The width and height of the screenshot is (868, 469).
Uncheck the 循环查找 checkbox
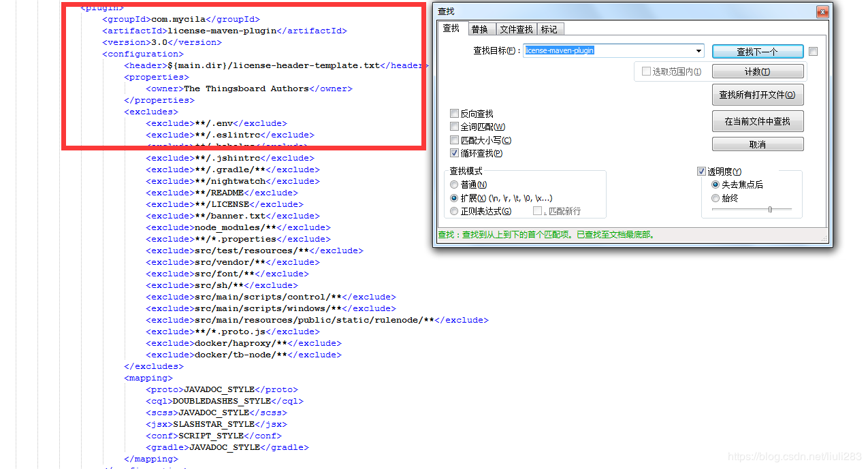click(x=476, y=153)
